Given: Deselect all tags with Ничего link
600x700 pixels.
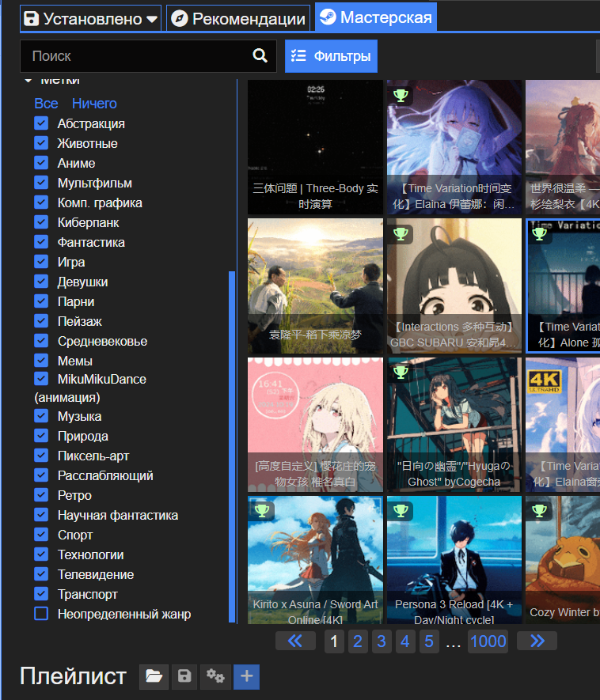Looking at the screenshot, I should 94,104.
